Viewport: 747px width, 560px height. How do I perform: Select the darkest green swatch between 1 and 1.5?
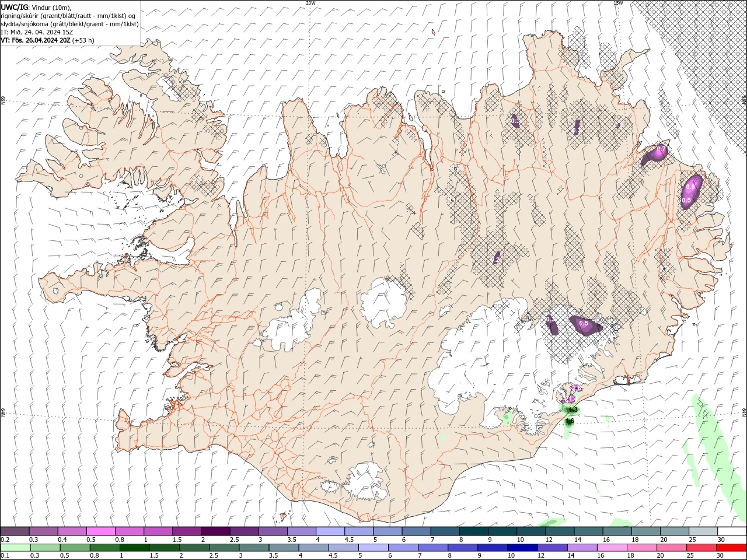point(134,548)
